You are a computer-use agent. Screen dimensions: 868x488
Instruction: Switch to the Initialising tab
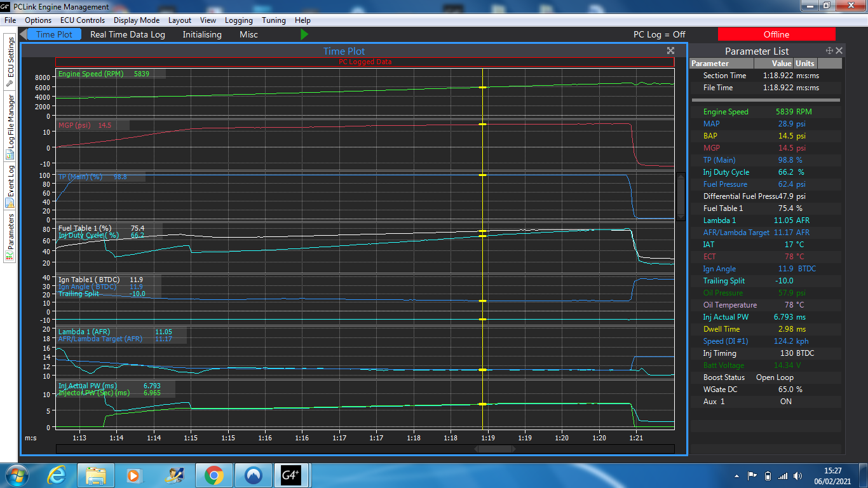click(202, 34)
